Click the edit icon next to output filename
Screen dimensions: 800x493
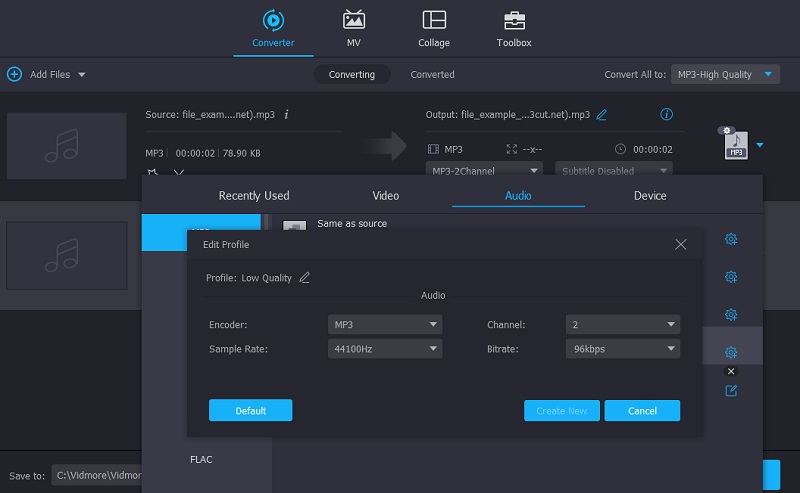coord(601,115)
